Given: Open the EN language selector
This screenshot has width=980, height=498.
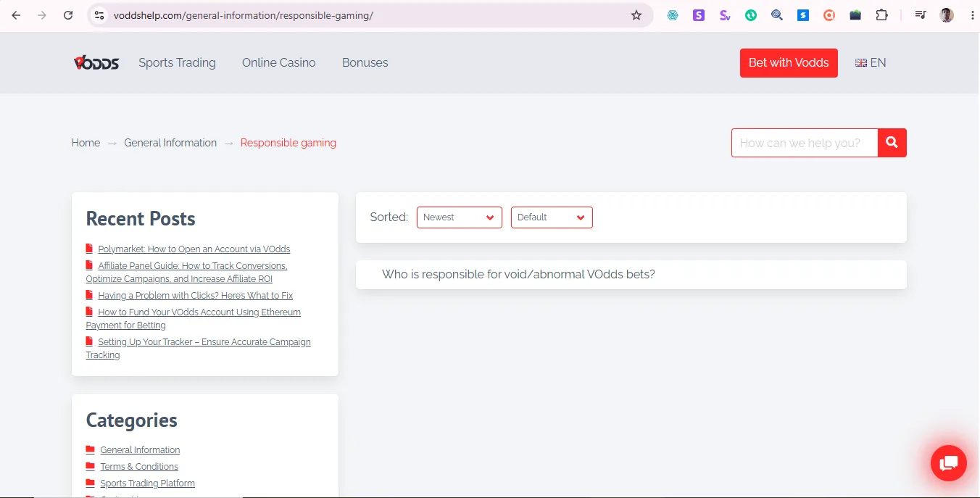Looking at the screenshot, I should [x=871, y=63].
